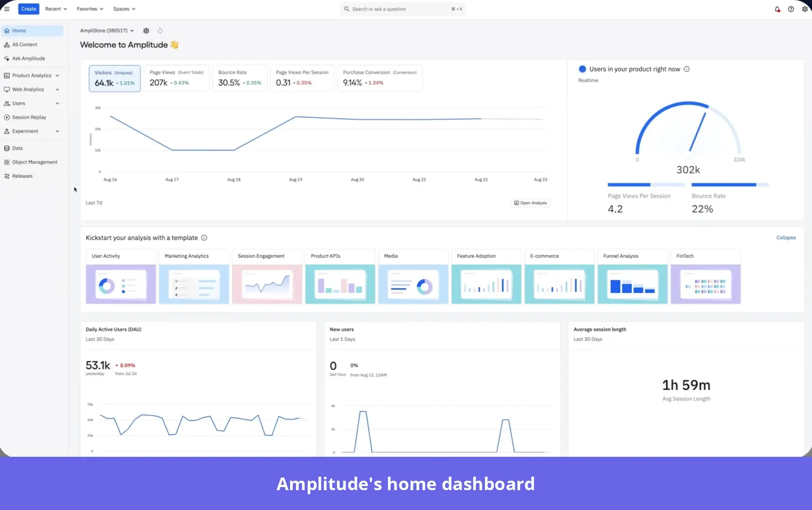Click the Page Views Per Session progress bar
The width and height of the screenshot is (812, 510).
(x=646, y=184)
